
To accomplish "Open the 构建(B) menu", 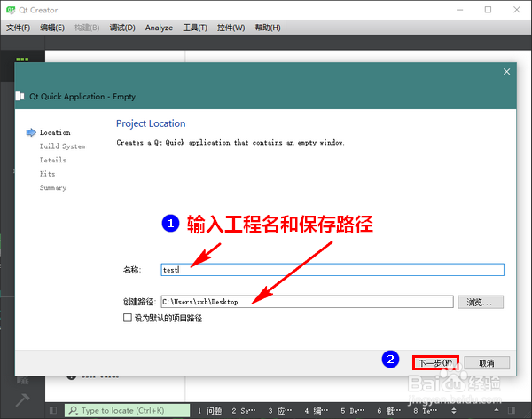I will 87,28.
